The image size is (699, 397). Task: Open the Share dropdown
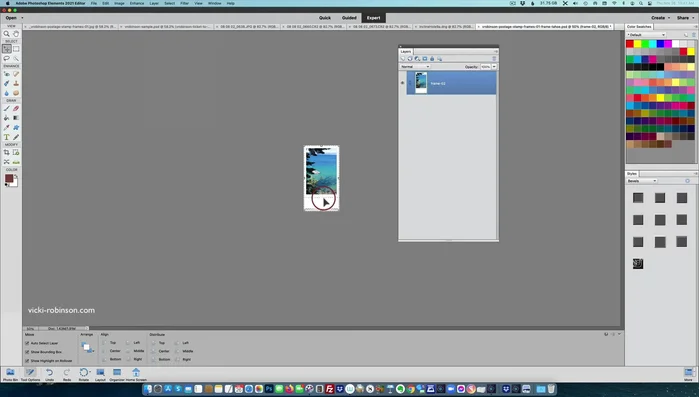(685, 18)
